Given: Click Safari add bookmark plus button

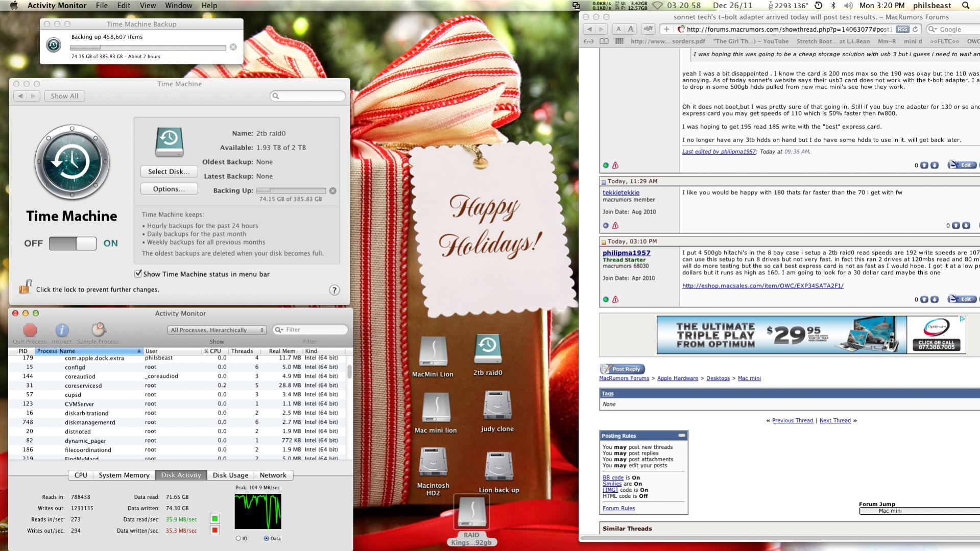Looking at the screenshot, I should click(x=666, y=29).
